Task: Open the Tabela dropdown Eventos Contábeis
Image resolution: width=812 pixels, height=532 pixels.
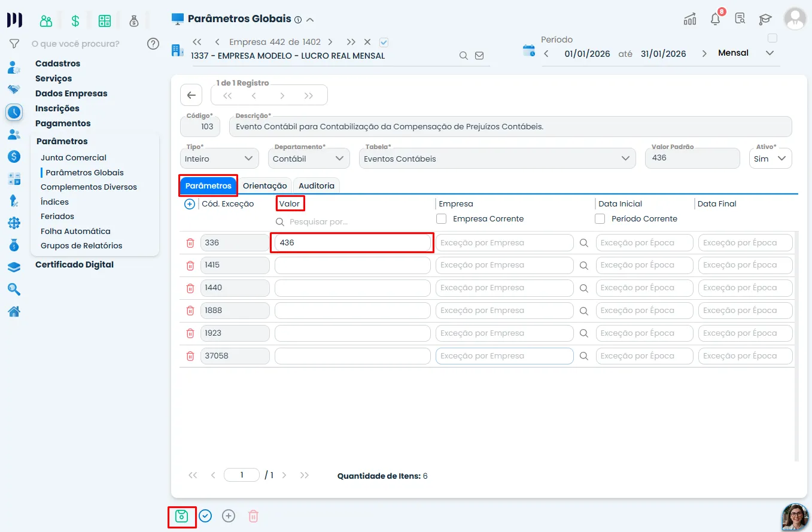Action: coord(497,158)
